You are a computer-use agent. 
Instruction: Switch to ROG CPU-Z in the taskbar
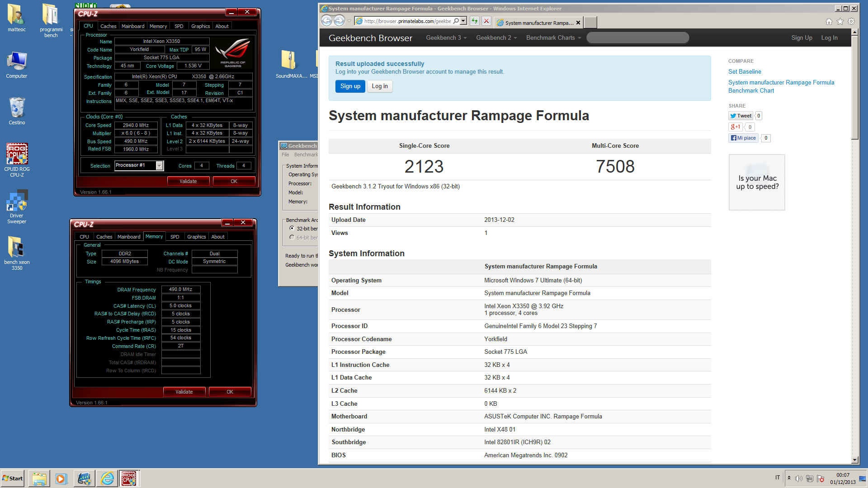[129, 479]
